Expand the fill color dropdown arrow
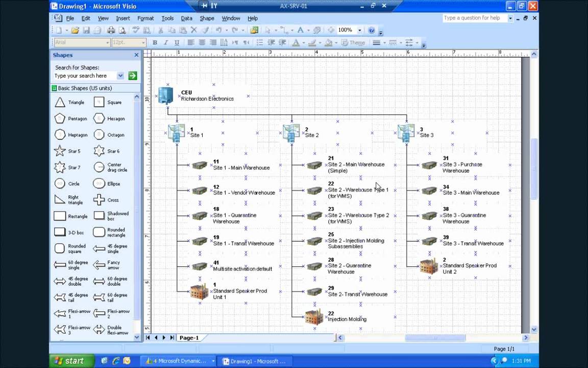 point(336,42)
